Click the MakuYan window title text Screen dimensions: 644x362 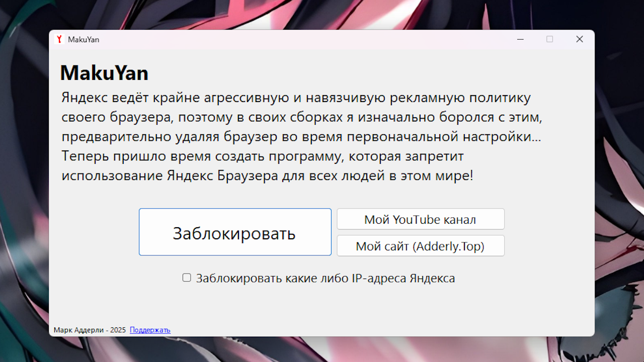point(84,39)
